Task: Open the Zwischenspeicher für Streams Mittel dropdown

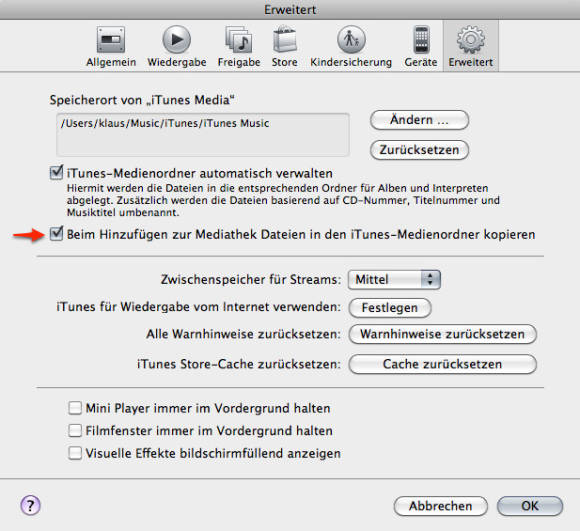Action: click(x=394, y=279)
